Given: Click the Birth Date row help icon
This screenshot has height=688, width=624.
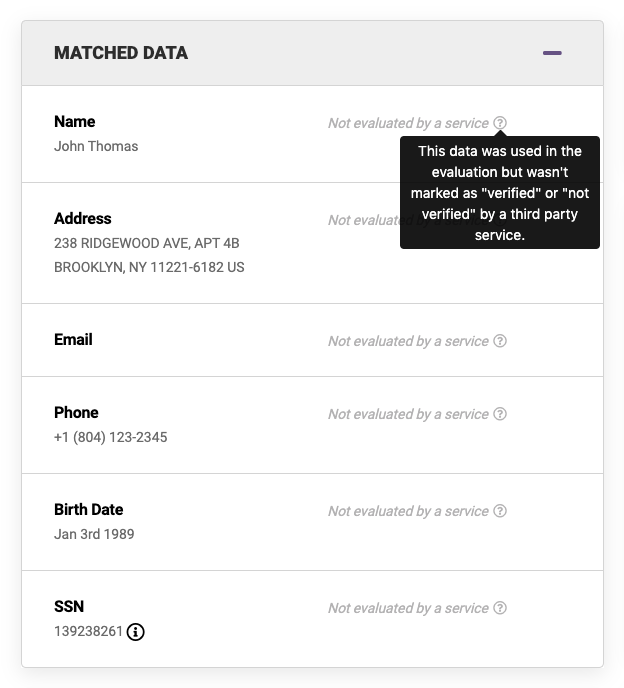Looking at the screenshot, I should [x=500, y=511].
